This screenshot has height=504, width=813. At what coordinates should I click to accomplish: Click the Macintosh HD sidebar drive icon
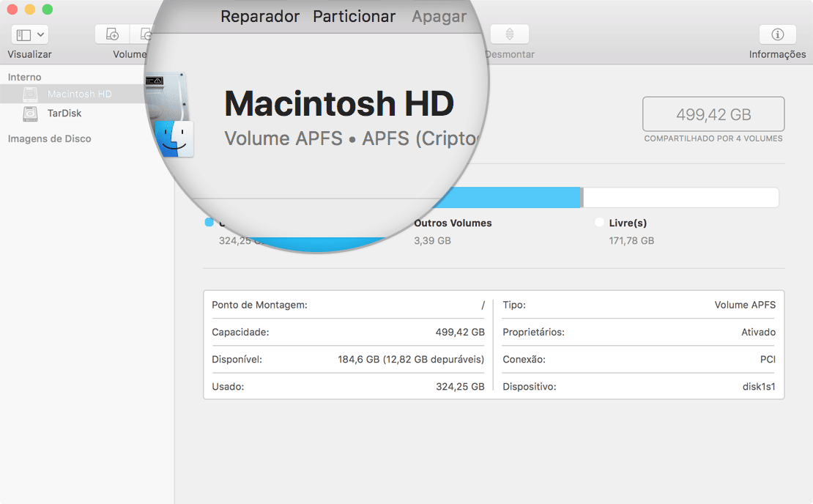coord(31,94)
